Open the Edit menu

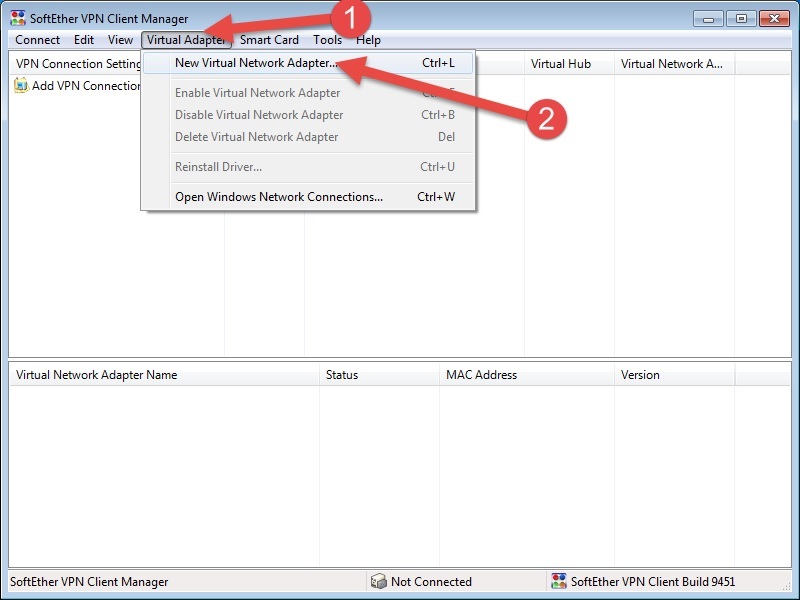tap(84, 40)
